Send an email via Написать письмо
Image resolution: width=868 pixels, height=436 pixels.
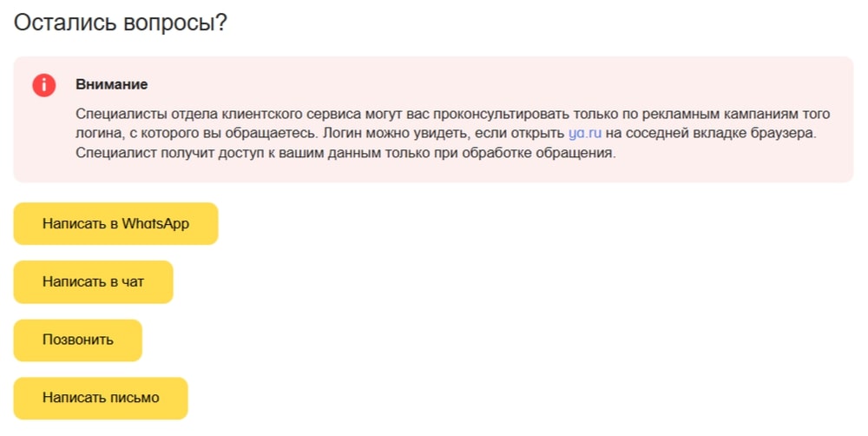pyautogui.click(x=101, y=399)
